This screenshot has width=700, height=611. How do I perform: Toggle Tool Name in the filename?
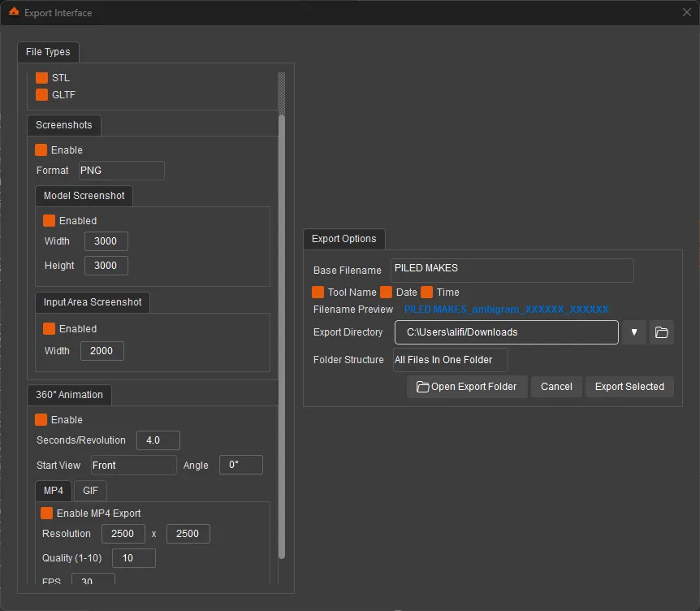[x=318, y=292]
